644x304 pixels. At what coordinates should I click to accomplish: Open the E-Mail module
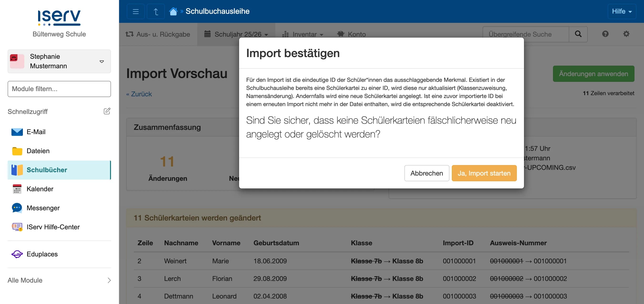click(36, 132)
